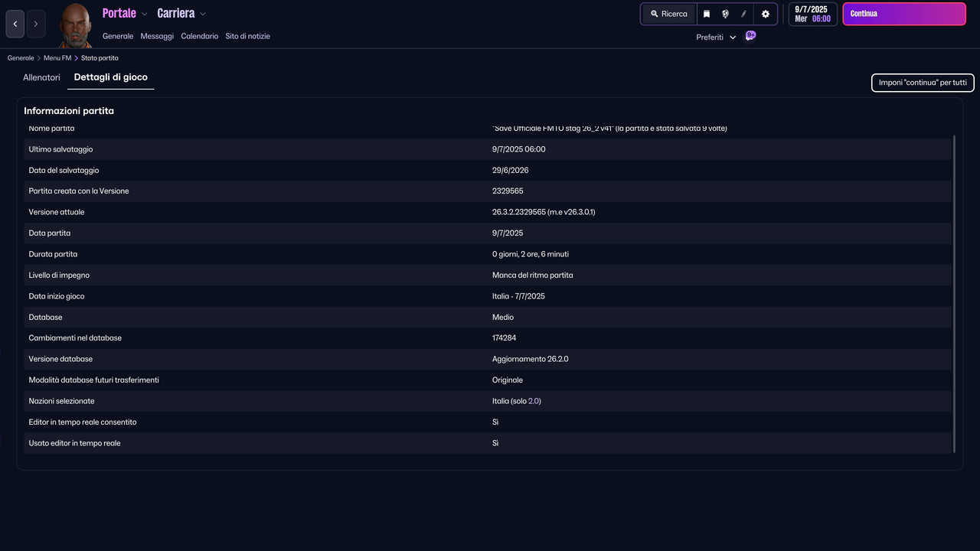
Task: Click the 2.0 link in Nazioni selezionate
Action: (534, 401)
